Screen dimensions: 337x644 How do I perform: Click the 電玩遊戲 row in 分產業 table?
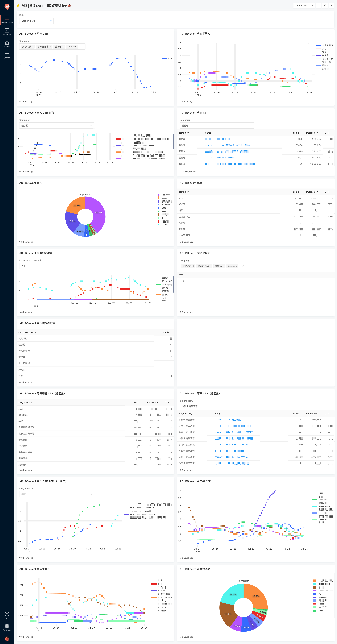coord(95,415)
